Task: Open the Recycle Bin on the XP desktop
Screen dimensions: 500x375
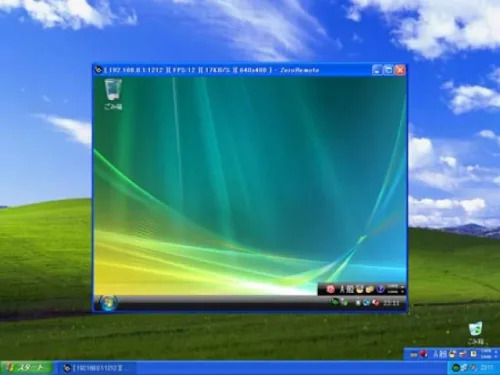Action: click(x=476, y=333)
